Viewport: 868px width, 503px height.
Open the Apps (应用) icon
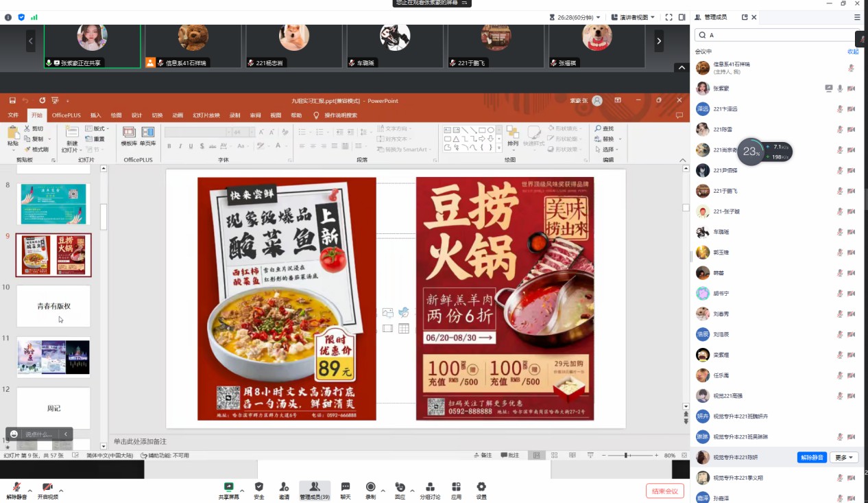pos(456,488)
